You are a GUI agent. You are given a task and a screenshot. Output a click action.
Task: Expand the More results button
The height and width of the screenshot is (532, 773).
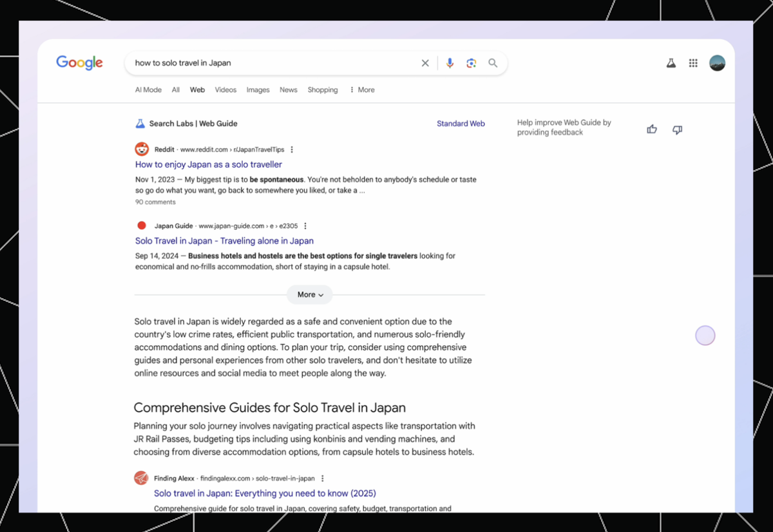point(310,295)
